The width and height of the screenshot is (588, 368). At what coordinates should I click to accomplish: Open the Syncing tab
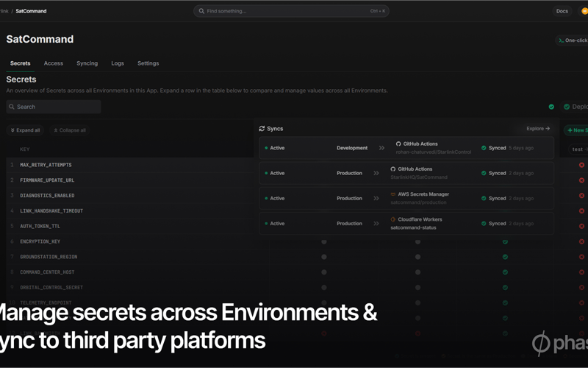pos(87,63)
